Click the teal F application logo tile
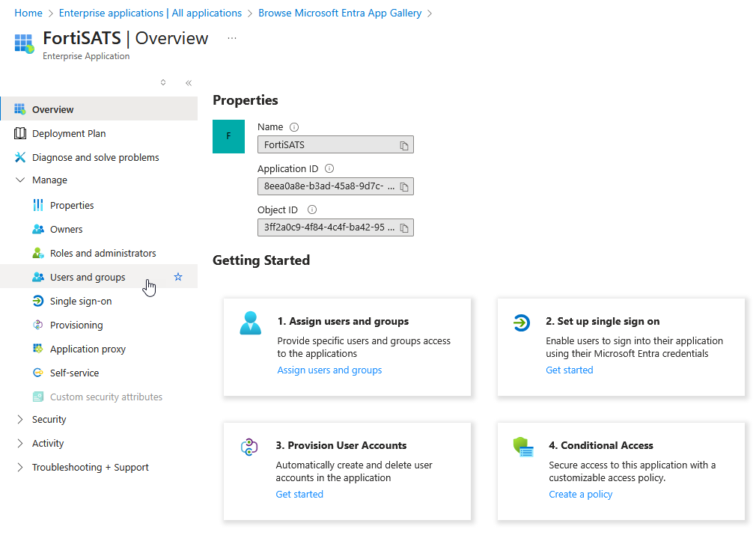Viewport: 756px width, 535px height. pyautogui.click(x=228, y=137)
